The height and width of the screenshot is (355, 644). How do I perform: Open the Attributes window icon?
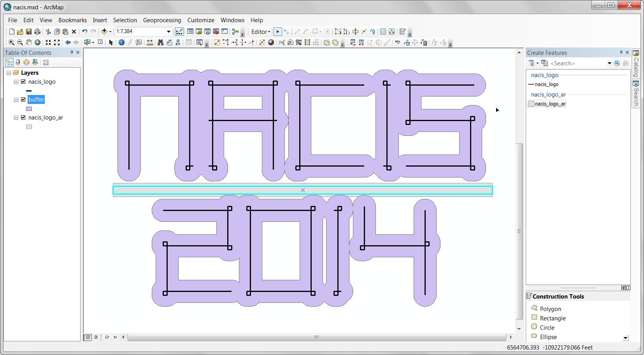point(383,32)
